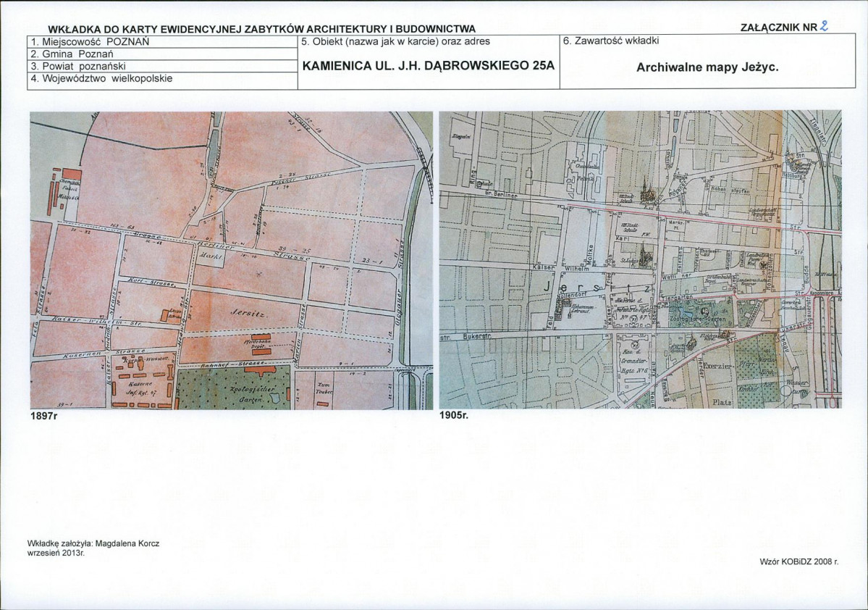Select the '3. Powiat poznański' field

tap(163, 66)
